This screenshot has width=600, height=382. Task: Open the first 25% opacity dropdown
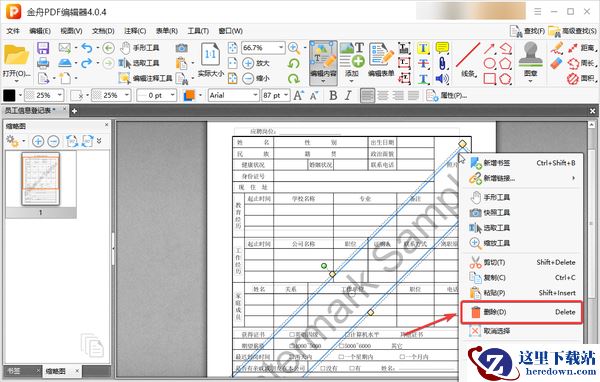pyautogui.click(x=60, y=95)
